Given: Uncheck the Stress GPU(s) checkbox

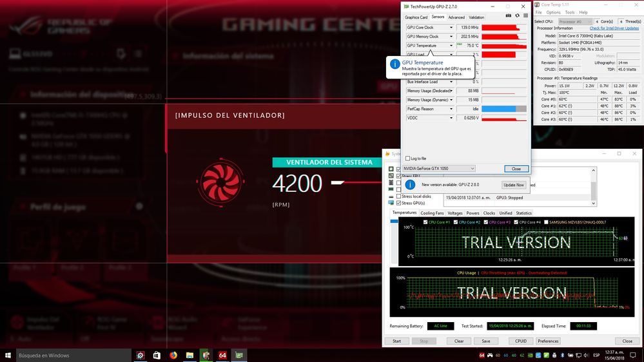Looking at the screenshot, I should tap(398, 203).
